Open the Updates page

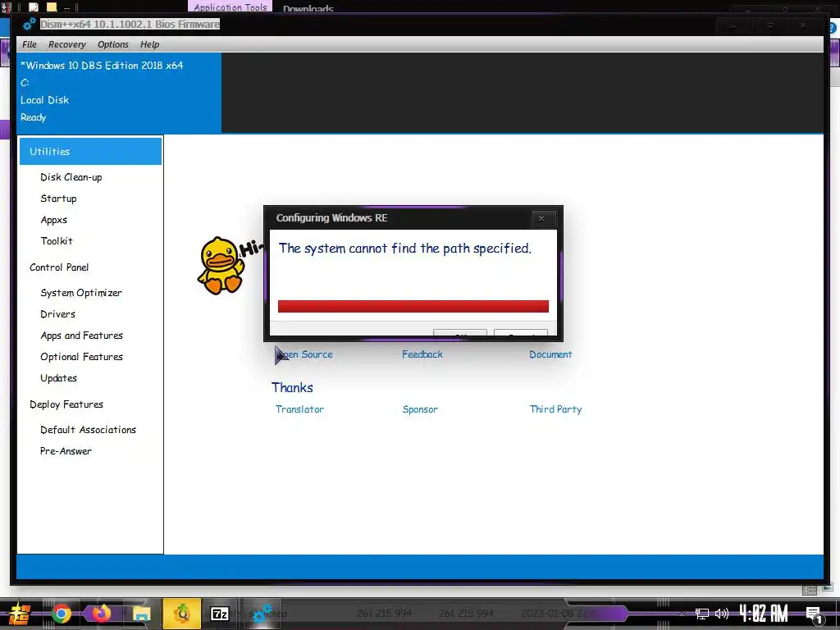59,378
